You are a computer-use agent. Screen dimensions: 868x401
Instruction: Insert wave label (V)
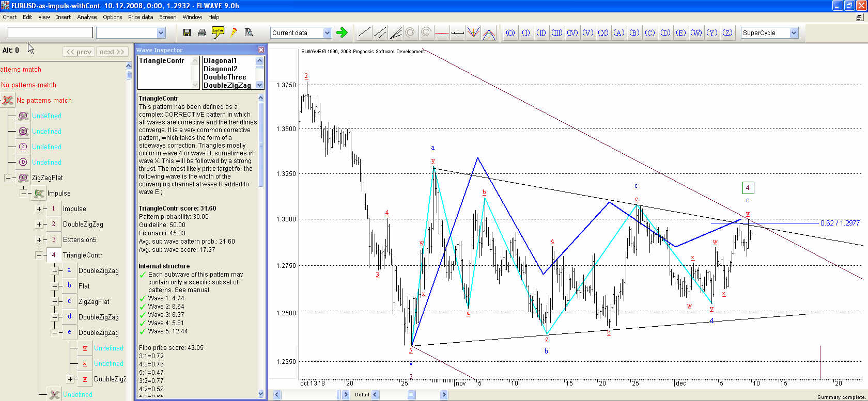pos(588,33)
